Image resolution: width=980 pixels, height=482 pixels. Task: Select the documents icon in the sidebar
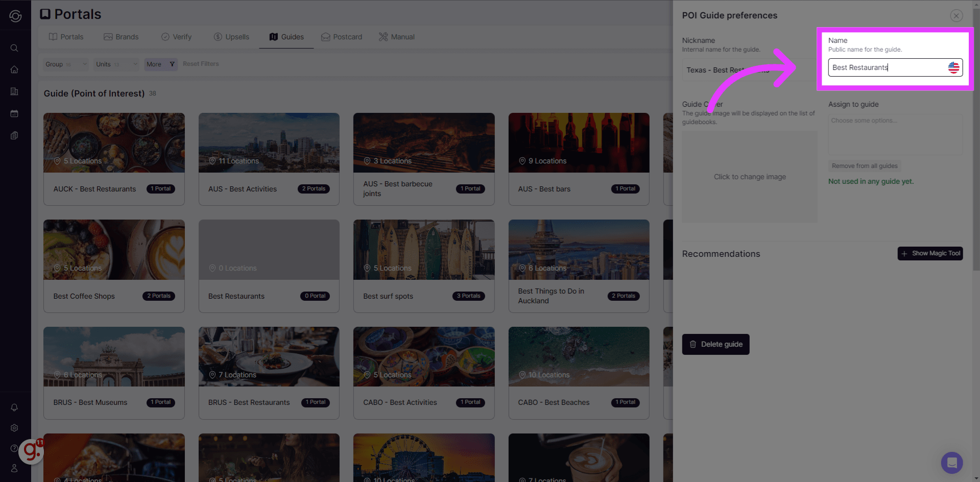(14, 135)
